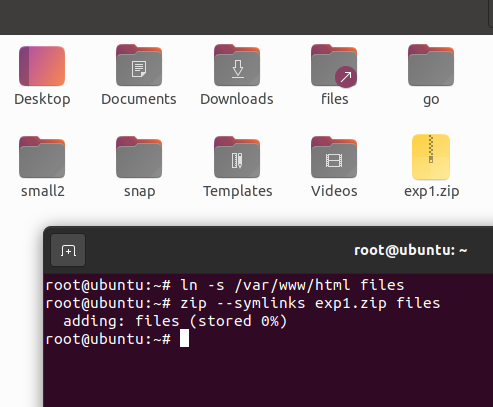Click the symlink arrow emblem on files

point(346,77)
